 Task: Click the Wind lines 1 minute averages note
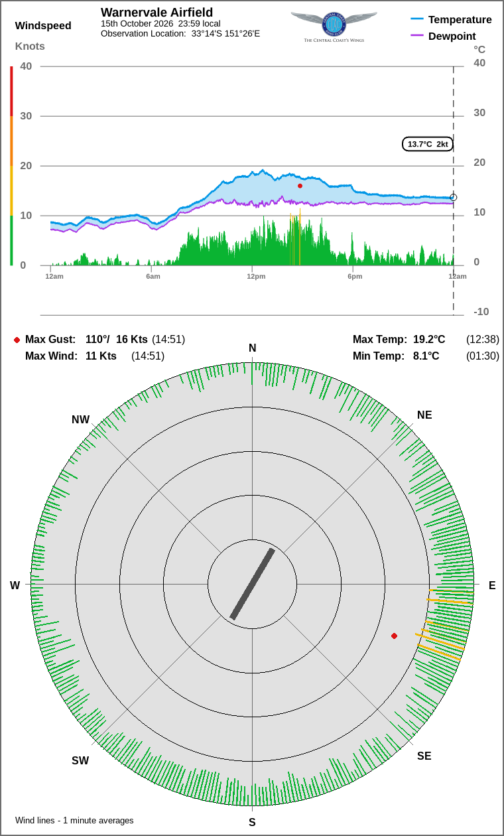coord(74,821)
